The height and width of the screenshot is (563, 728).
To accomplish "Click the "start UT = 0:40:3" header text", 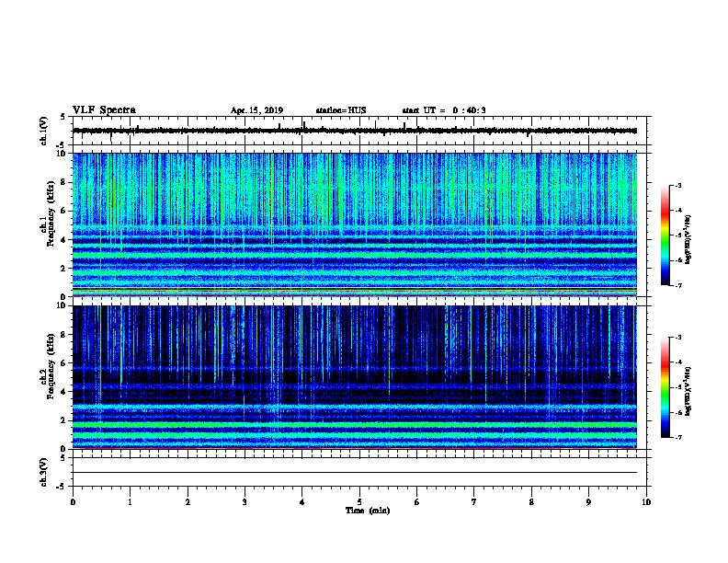I will pyautogui.click(x=444, y=110).
